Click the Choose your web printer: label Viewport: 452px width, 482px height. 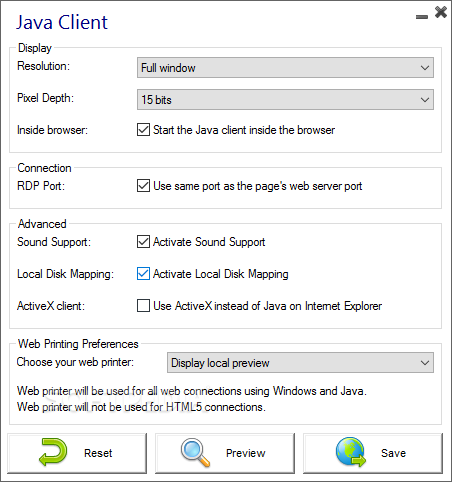point(75,362)
